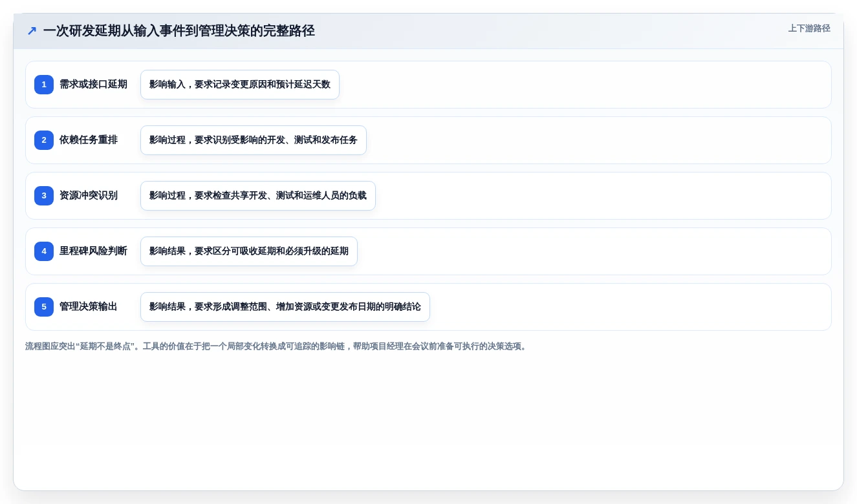Click the description box about 可吸收延期和必须升级的延期
This screenshot has width=857, height=504.
pyautogui.click(x=249, y=251)
